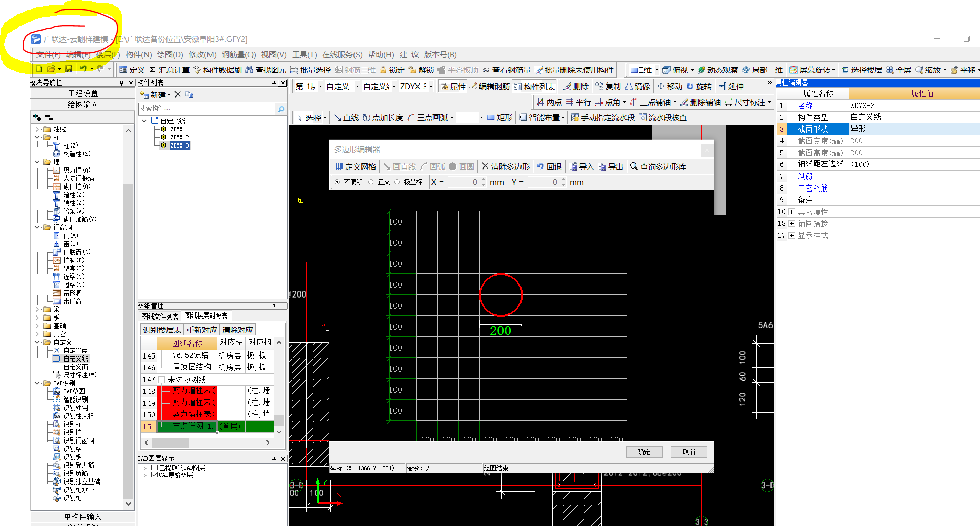Switch to 图纸楼层对照表 tab
Screen dimensions: 980x526
click(x=206, y=316)
